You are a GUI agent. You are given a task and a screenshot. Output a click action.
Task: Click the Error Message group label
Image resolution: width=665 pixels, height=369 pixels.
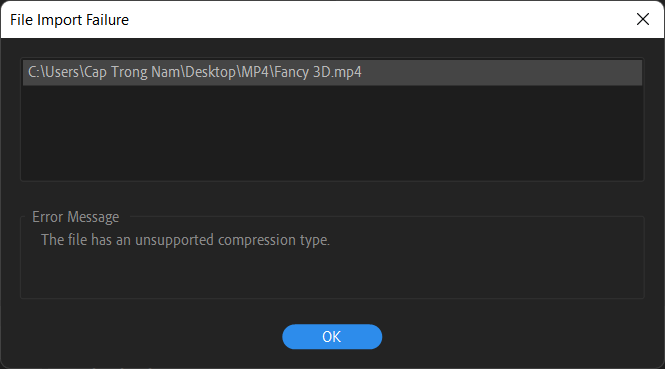pos(75,217)
